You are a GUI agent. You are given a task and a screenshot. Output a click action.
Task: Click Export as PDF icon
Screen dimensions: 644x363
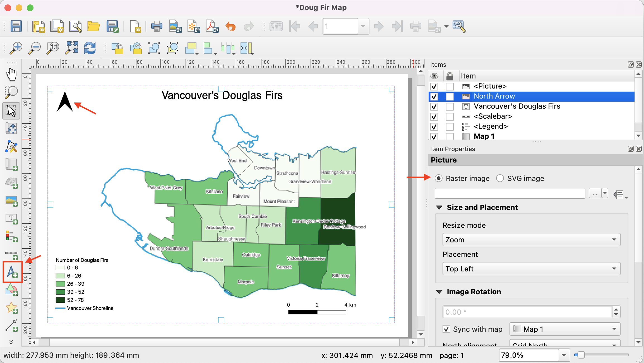point(212,27)
